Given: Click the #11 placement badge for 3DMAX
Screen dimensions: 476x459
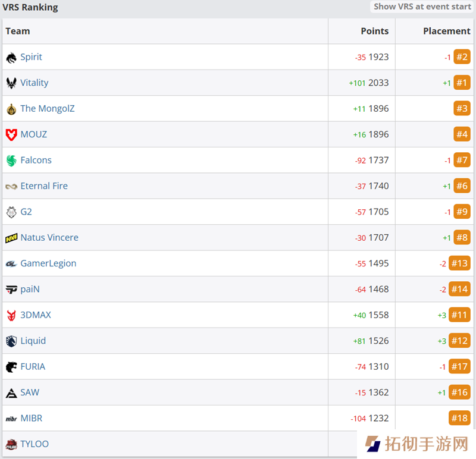Looking at the screenshot, I should click(x=459, y=315).
